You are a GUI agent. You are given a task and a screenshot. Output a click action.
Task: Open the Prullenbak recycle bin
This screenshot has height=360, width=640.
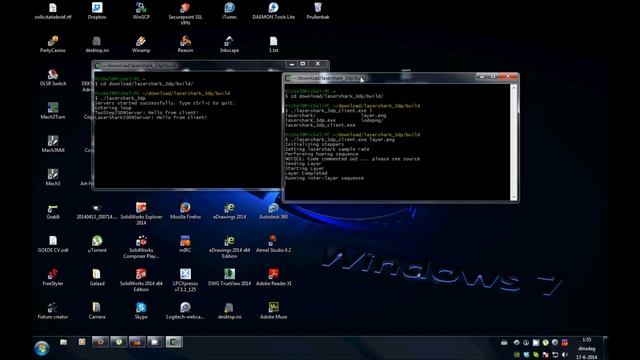click(x=318, y=11)
